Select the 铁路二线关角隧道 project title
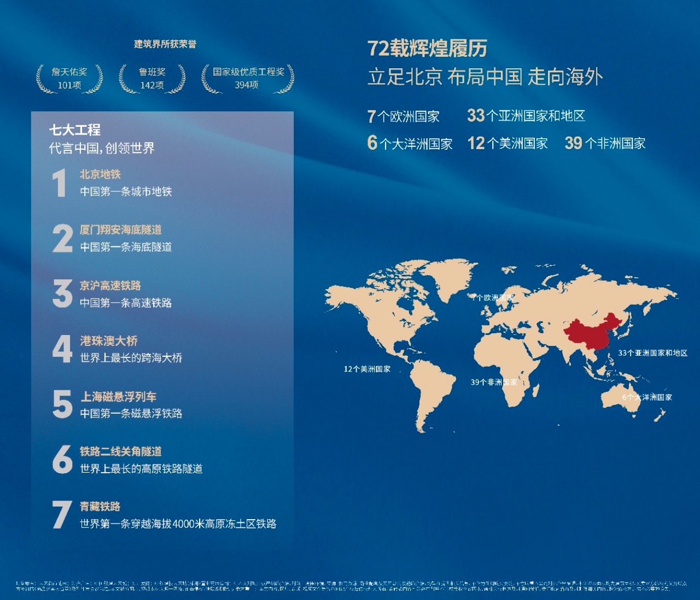700x600 pixels. click(x=121, y=451)
